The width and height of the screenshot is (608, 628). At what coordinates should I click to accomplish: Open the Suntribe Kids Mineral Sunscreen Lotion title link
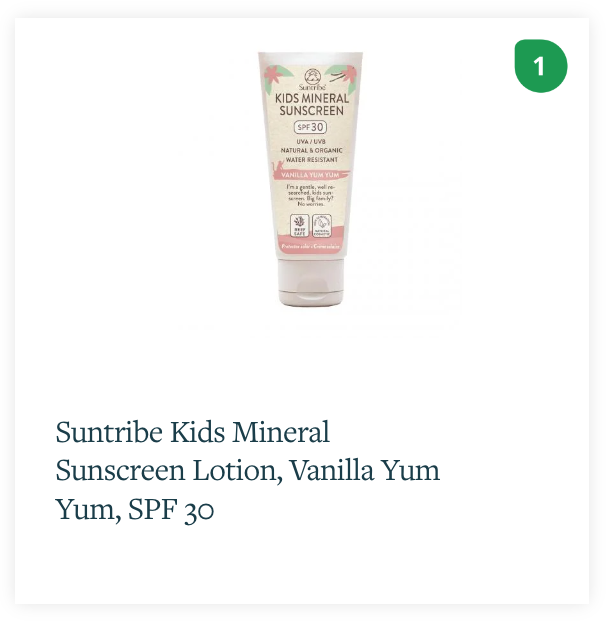[x=248, y=470]
